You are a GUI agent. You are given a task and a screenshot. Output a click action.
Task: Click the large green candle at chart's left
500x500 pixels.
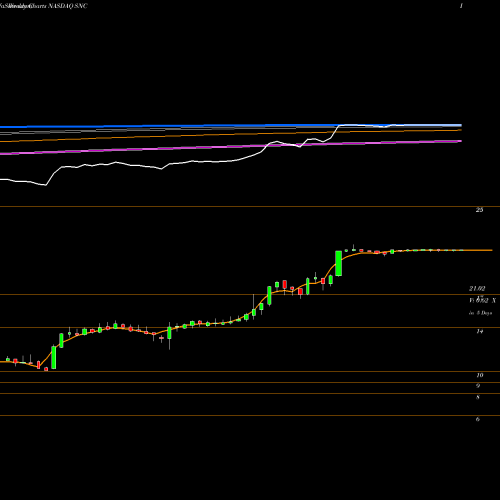coord(54,357)
